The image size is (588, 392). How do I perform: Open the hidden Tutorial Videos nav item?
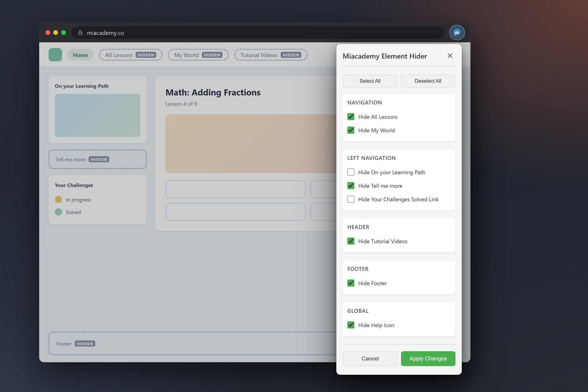pyautogui.click(x=270, y=55)
